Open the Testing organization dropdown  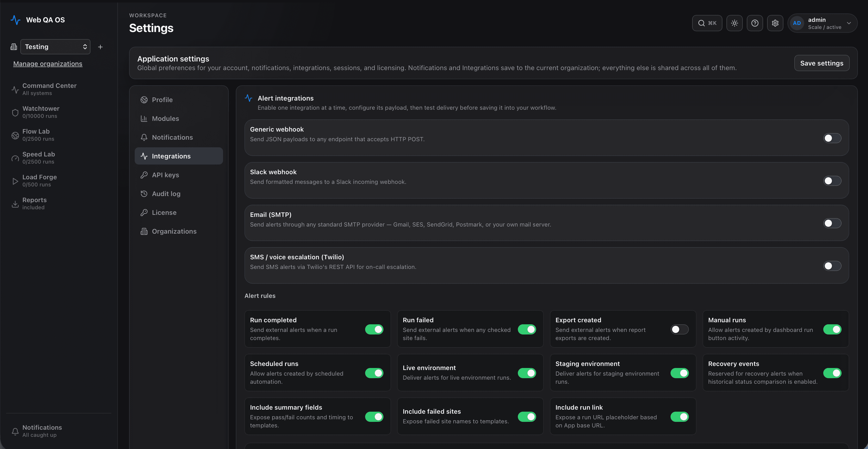[55, 47]
